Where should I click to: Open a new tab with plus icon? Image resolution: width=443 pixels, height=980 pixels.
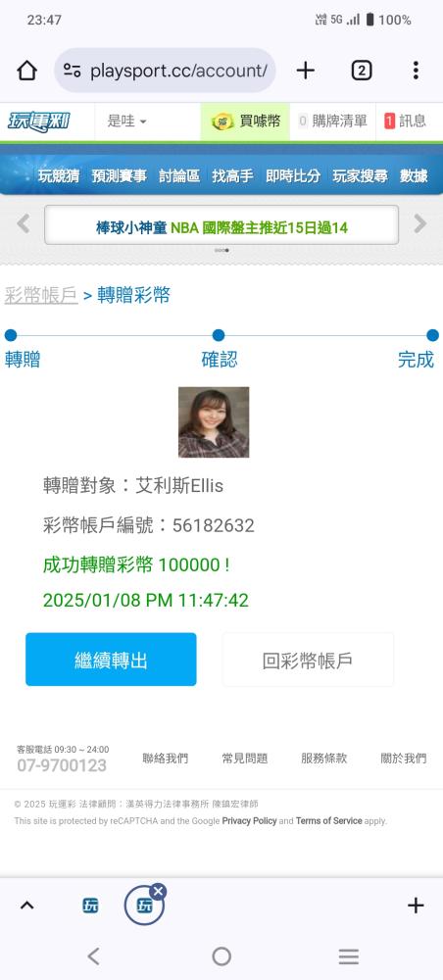tap(305, 71)
